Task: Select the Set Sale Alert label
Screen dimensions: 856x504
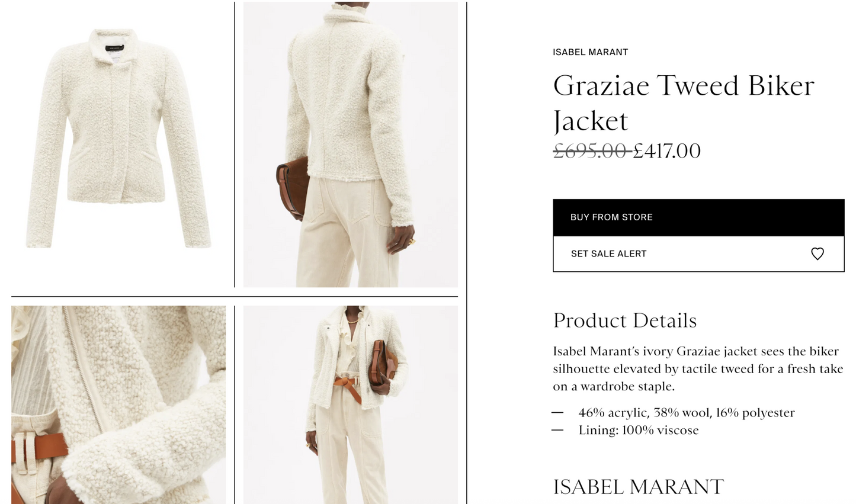Action: point(608,253)
